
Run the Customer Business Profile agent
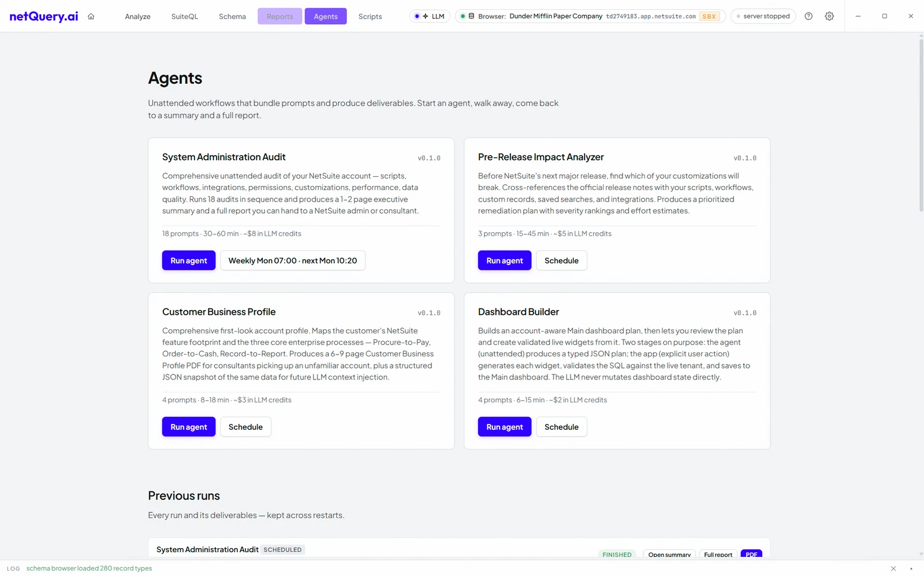coord(189,427)
